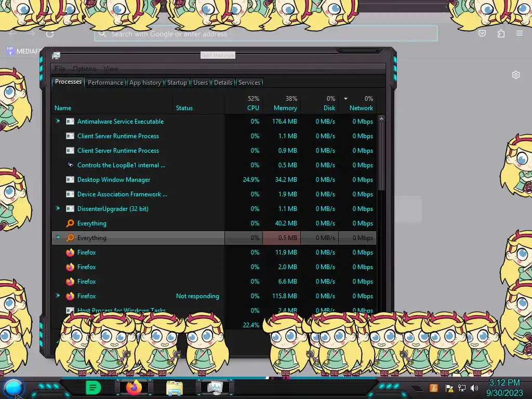532x399 pixels.
Task: Click the network tray icon
Action: point(462,388)
